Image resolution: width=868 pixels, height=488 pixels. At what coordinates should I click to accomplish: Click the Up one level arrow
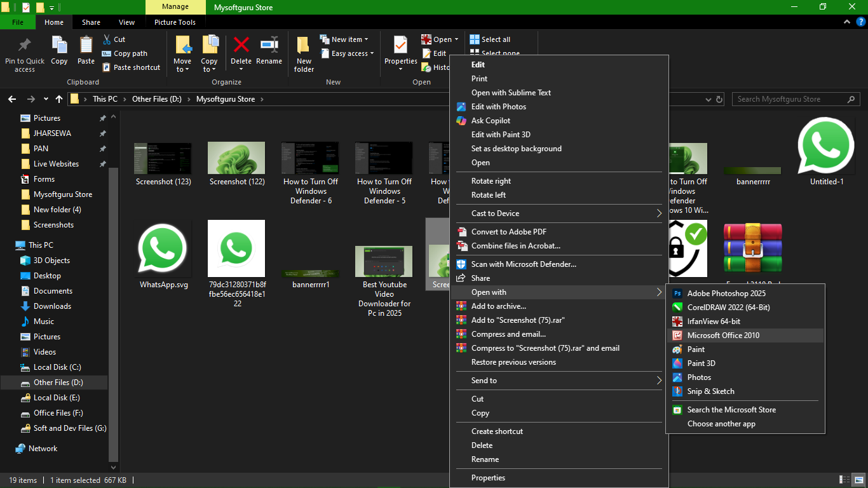[59, 99]
